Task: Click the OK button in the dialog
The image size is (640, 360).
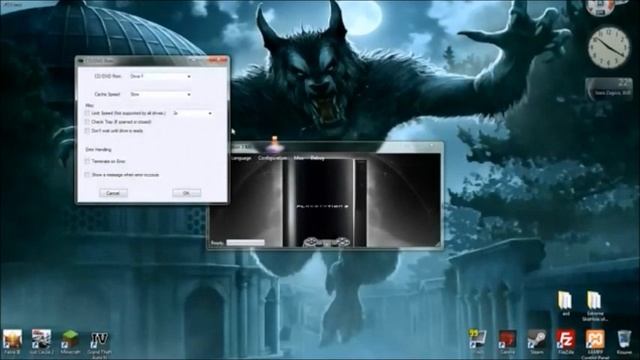Action: 187,193
